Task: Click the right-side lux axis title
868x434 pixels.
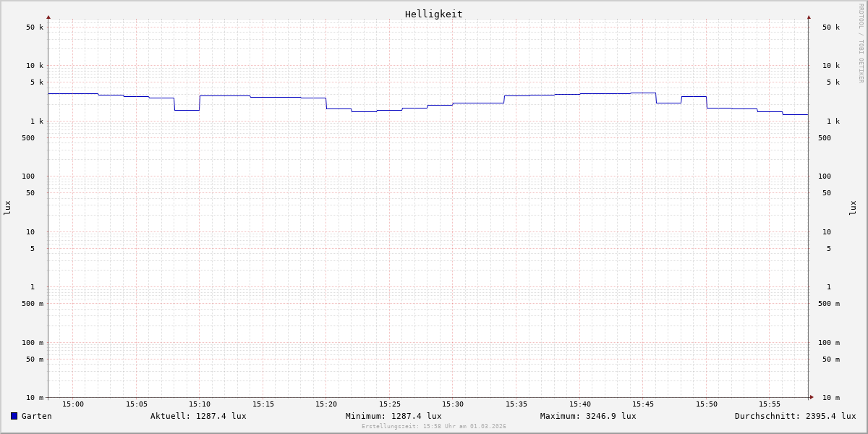Action: click(x=853, y=208)
